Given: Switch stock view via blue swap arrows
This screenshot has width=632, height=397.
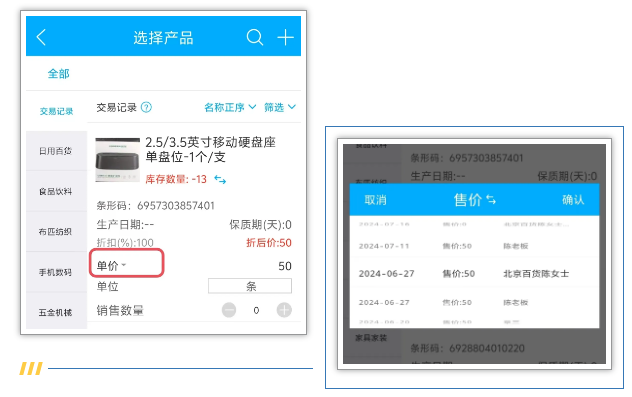Looking at the screenshot, I should pos(220,179).
